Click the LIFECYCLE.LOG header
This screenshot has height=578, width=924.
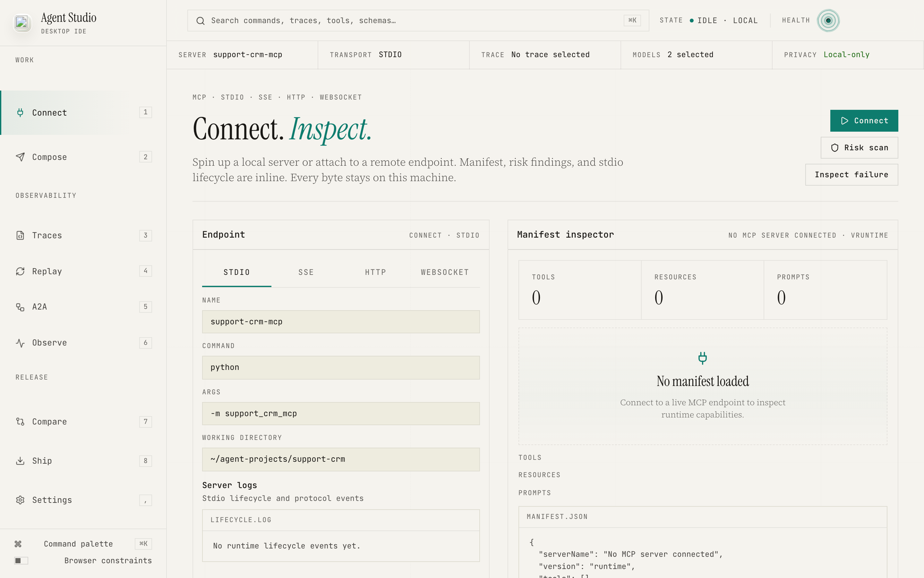341,520
